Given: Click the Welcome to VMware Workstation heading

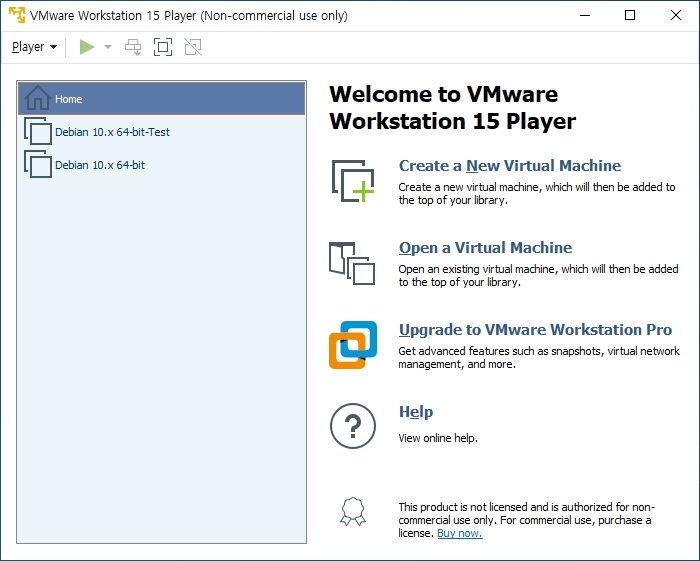Looking at the screenshot, I should pyautogui.click(x=452, y=108).
